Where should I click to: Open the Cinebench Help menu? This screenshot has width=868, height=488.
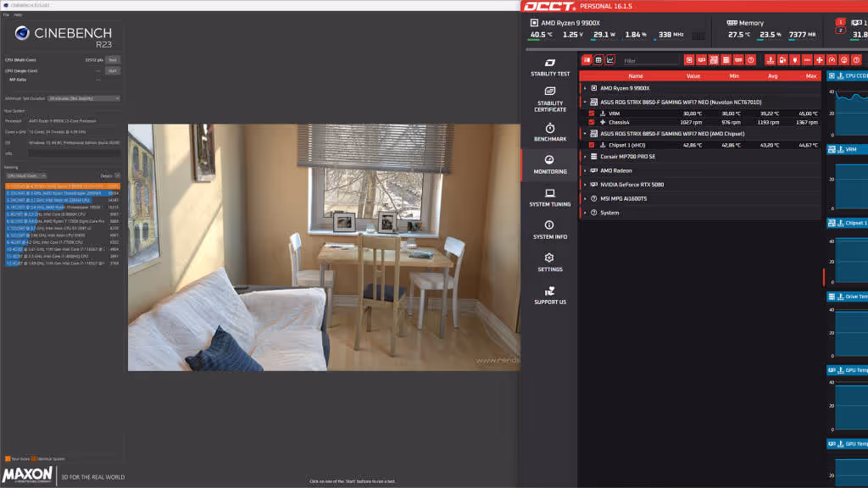tap(18, 15)
